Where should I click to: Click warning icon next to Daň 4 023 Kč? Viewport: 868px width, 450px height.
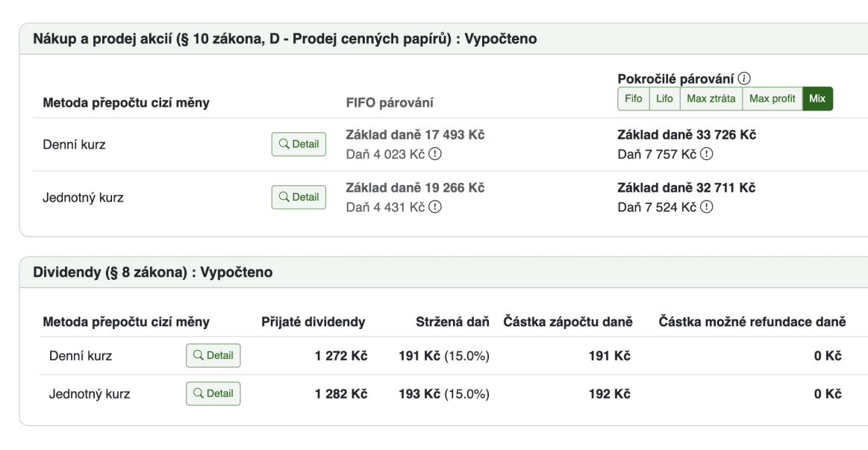(x=435, y=154)
